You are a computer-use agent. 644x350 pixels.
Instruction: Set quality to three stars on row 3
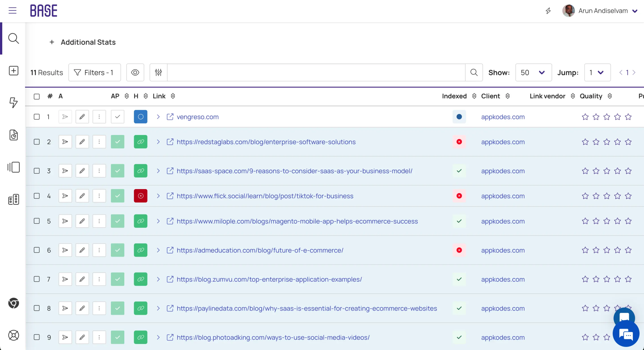point(607,171)
